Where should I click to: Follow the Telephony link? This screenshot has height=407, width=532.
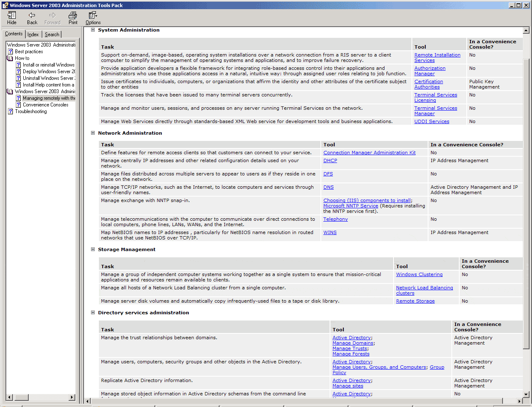(336, 219)
